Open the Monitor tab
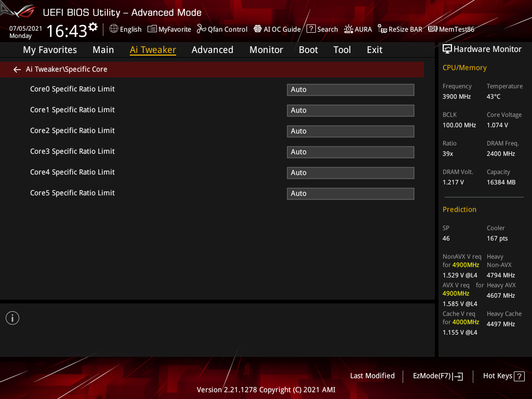Image resolution: width=532 pixels, height=399 pixels. tap(267, 50)
